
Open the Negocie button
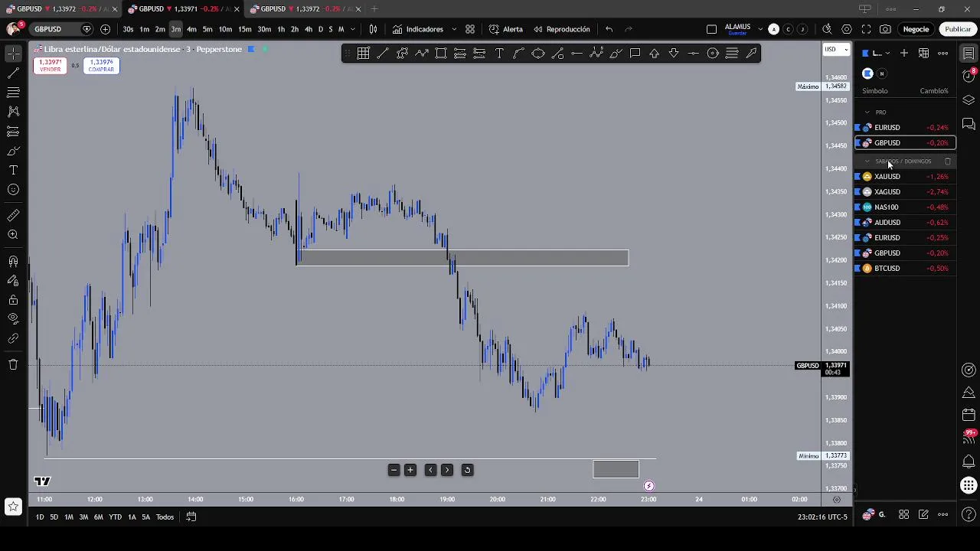(916, 29)
